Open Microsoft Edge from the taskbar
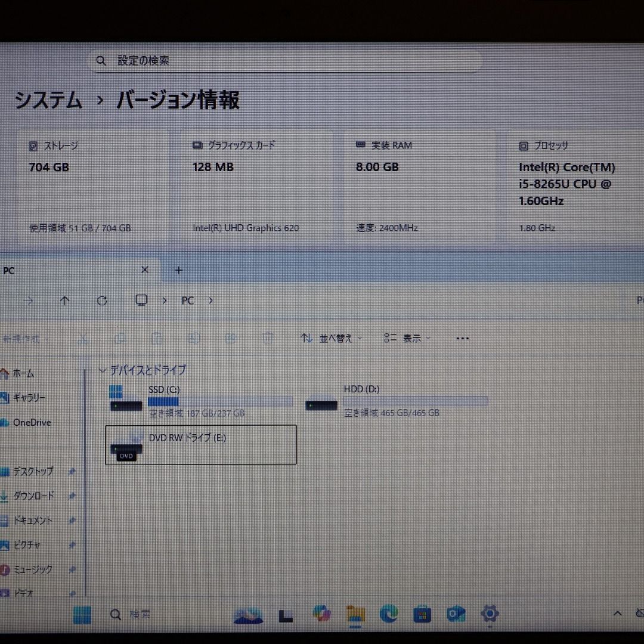Image resolution: width=644 pixels, height=644 pixels. click(x=389, y=614)
